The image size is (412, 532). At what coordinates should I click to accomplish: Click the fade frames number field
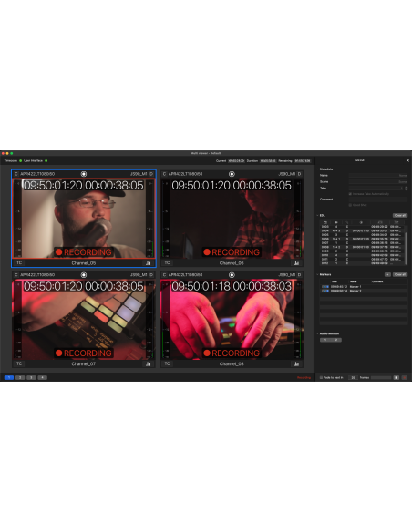click(x=353, y=378)
